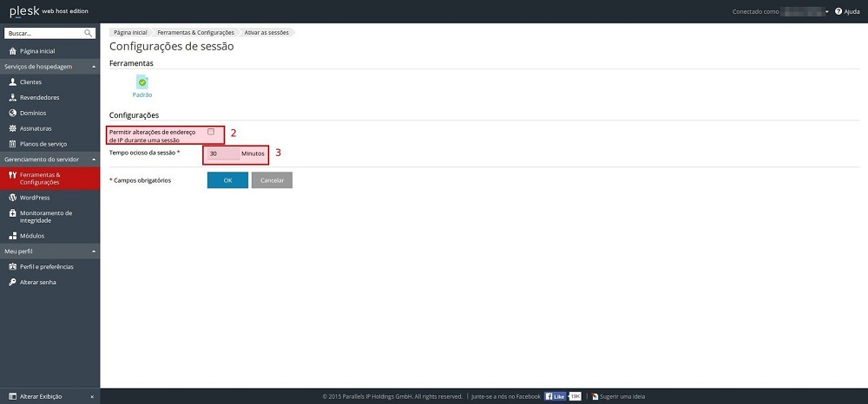Open the Ajuda help link
The width and height of the screenshot is (868, 404).
tap(847, 11)
